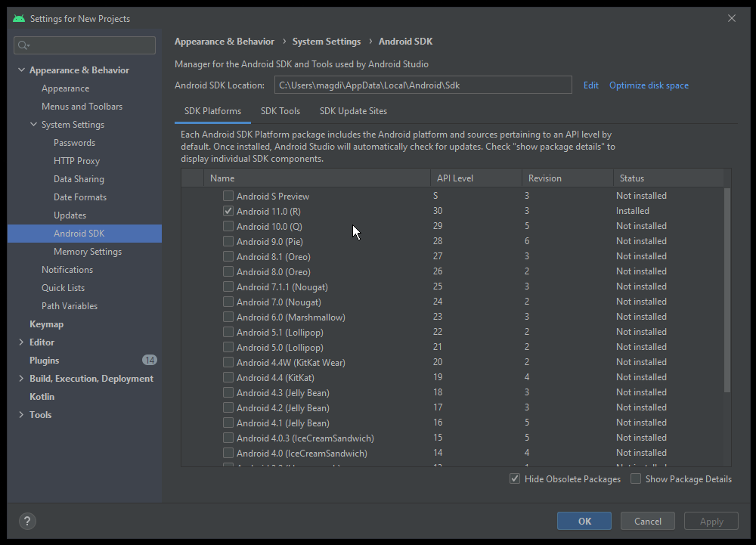Click the Cancel button
Screen dimensions: 756x545
point(648,521)
